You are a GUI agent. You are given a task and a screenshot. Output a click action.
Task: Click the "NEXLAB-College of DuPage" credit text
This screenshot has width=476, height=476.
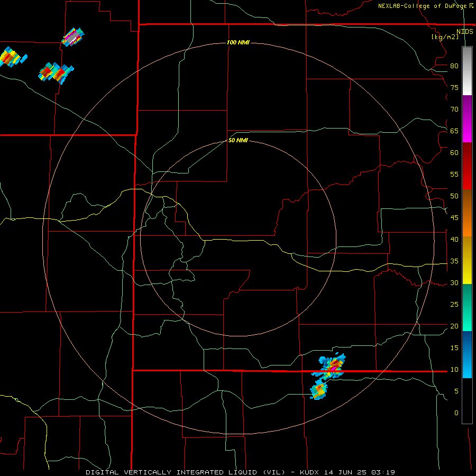click(x=423, y=6)
